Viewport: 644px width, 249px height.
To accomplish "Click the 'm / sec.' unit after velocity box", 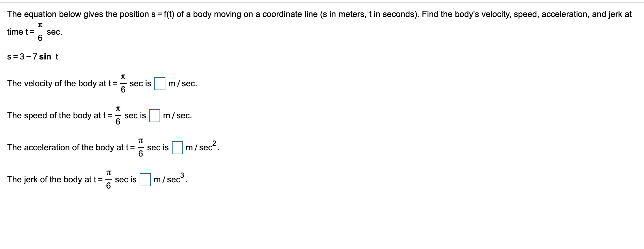I will [182, 84].
